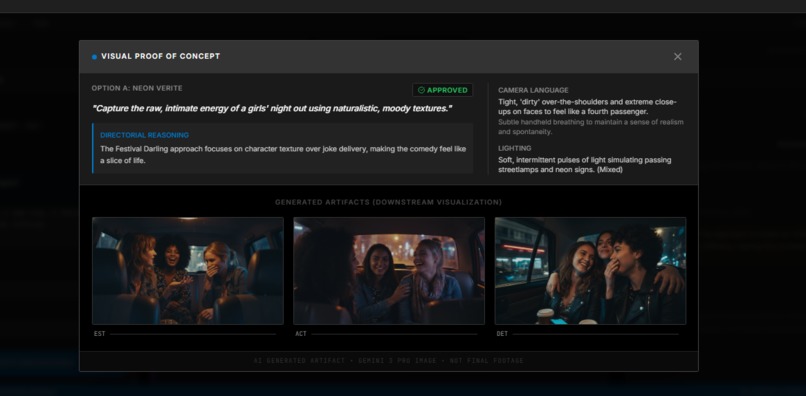The height and width of the screenshot is (396, 806).
Task: Open the EST establishing shot thumbnail
Action: pyautogui.click(x=188, y=271)
